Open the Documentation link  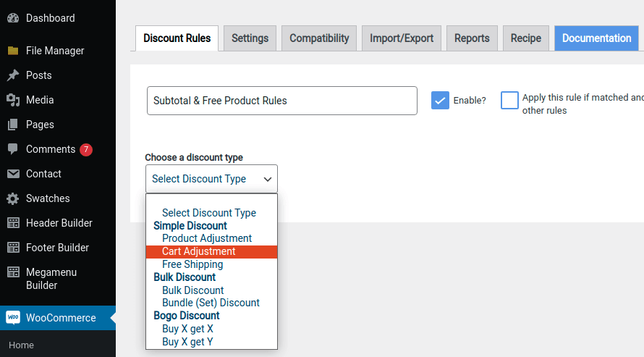click(596, 38)
